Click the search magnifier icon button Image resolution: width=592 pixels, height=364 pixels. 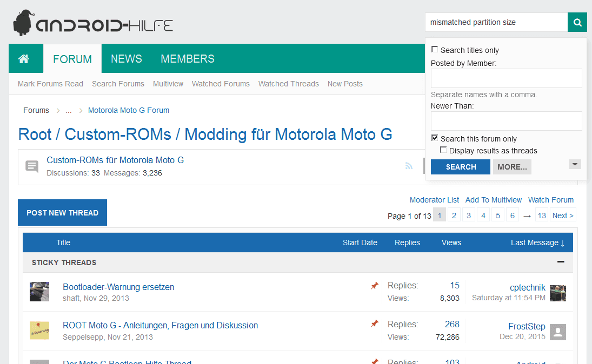coord(577,22)
